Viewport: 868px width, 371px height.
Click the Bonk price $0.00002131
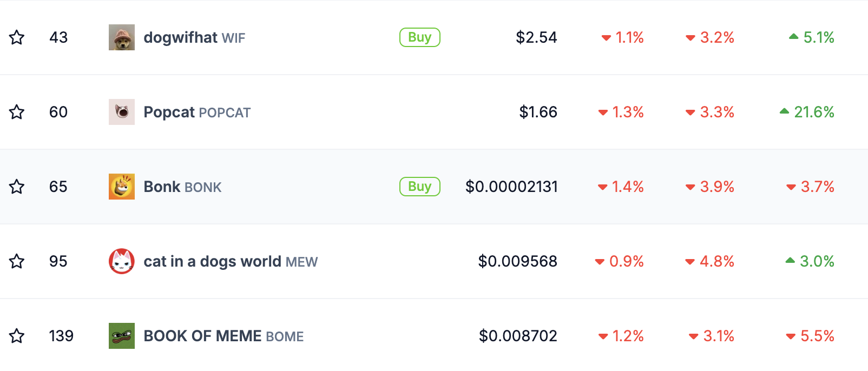point(511,187)
